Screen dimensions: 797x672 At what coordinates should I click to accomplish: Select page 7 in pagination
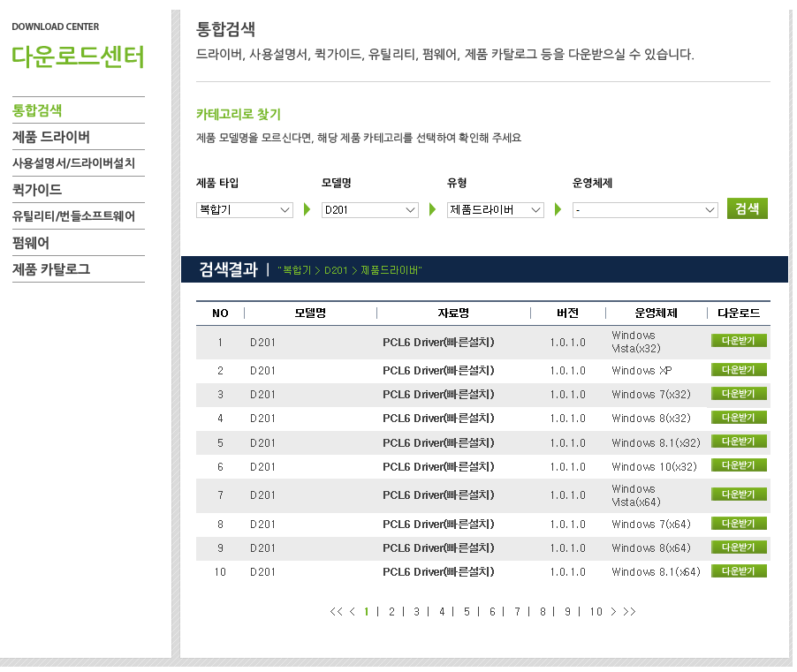point(517,612)
